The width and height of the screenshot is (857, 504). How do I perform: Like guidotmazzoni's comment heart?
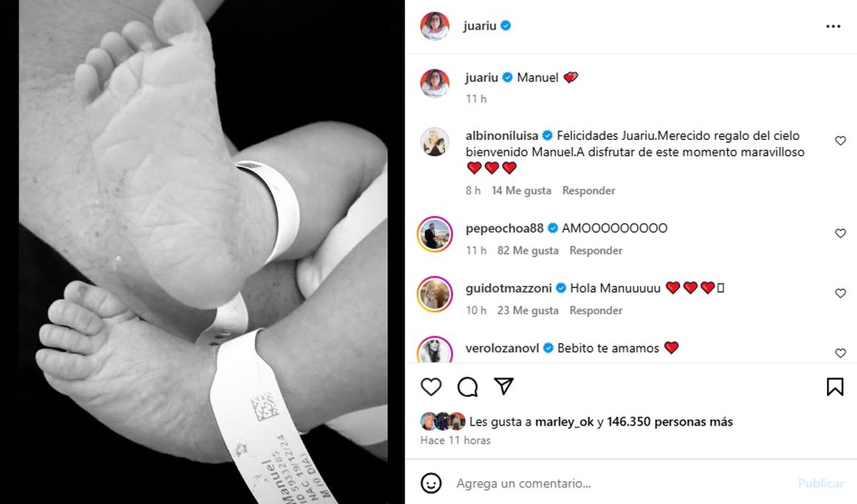(x=841, y=293)
